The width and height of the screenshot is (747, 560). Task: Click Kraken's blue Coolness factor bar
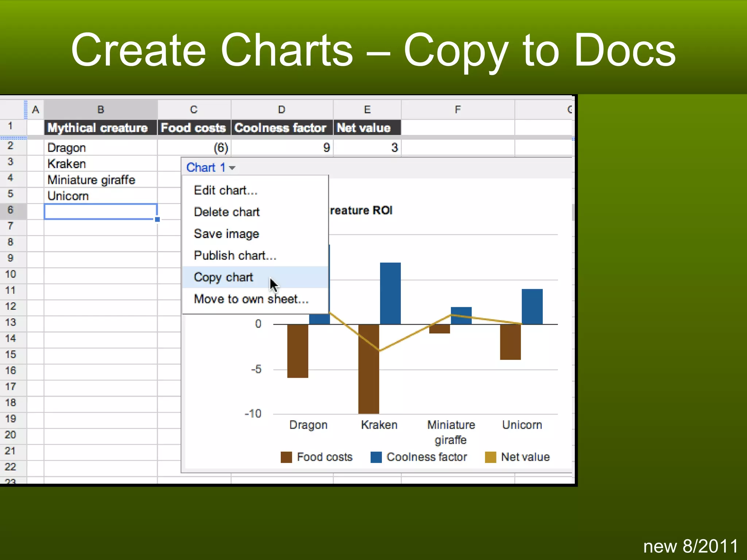[x=390, y=293]
